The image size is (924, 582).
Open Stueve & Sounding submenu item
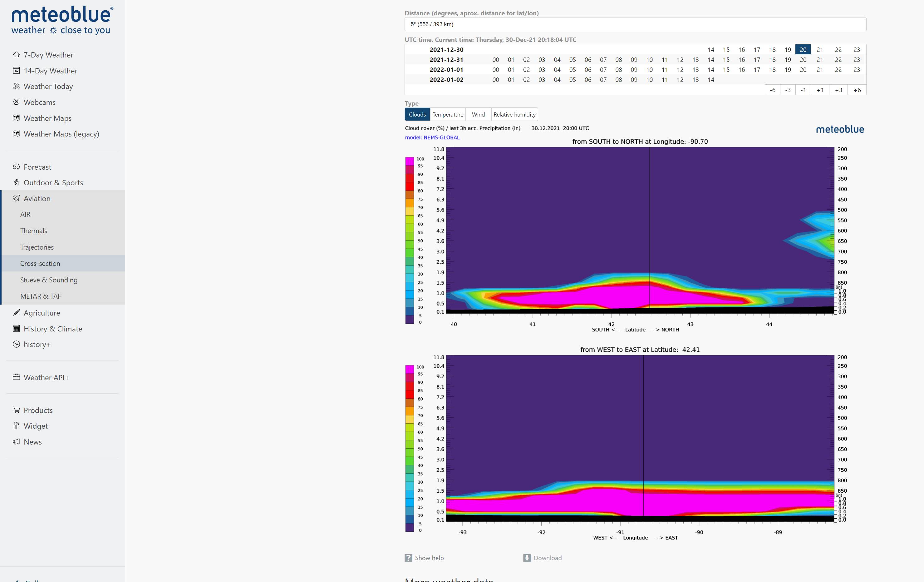click(49, 280)
